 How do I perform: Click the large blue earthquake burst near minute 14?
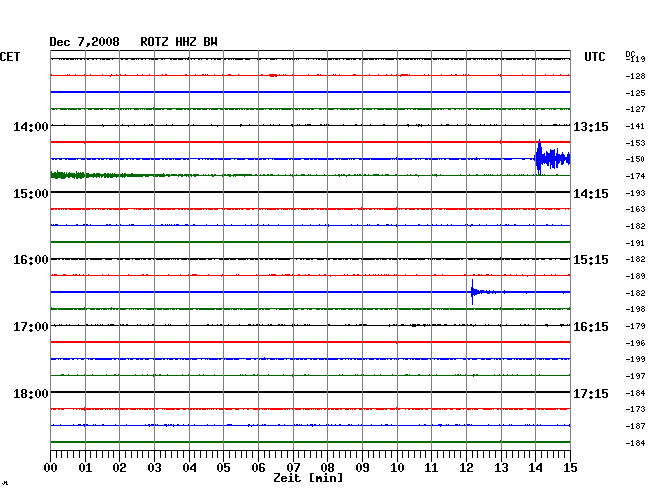pos(552,158)
